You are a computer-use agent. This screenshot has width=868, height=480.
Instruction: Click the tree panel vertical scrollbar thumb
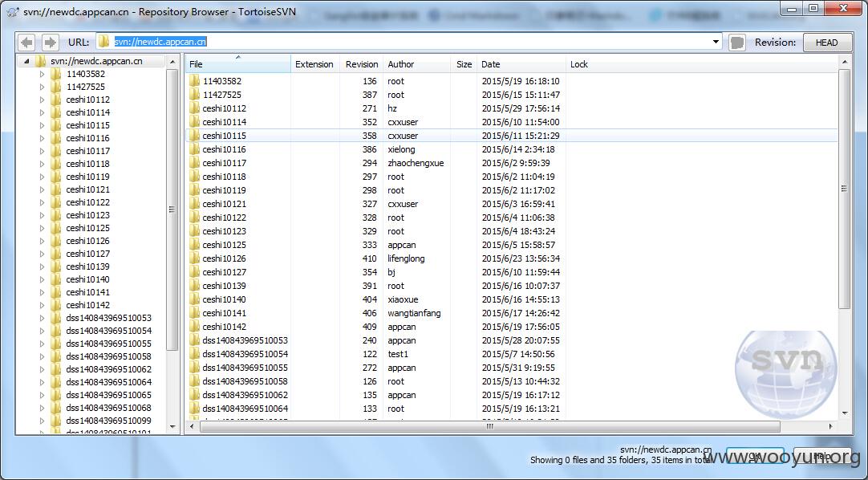tap(172, 209)
